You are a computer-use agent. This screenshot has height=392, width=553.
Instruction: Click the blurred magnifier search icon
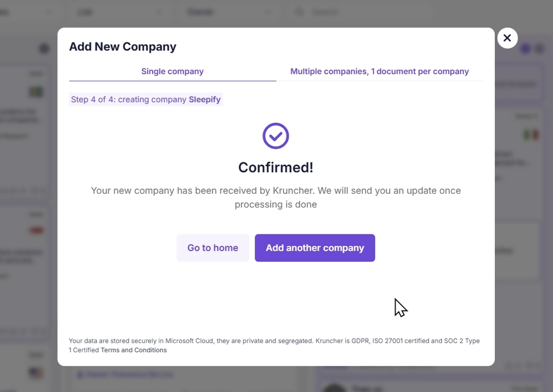point(299,12)
